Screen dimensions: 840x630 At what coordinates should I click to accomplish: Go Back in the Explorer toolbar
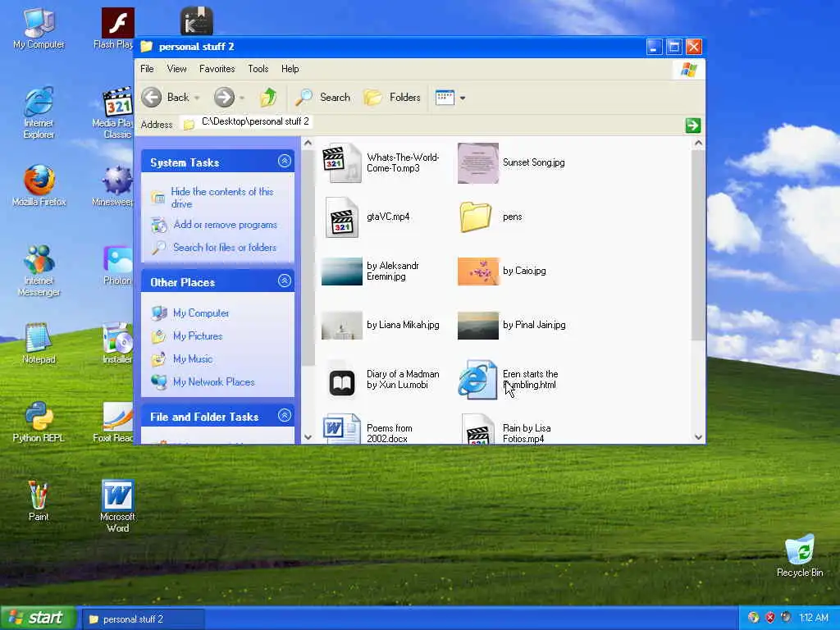[x=166, y=98]
